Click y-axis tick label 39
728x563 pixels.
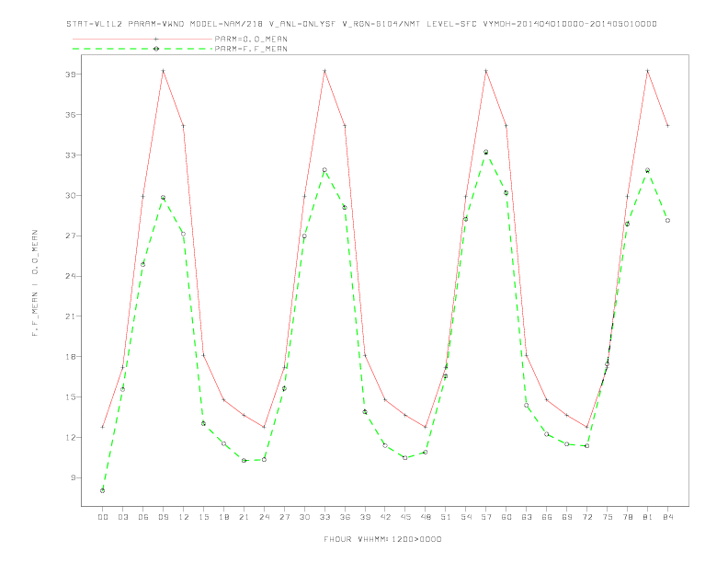(x=71, y=75)
